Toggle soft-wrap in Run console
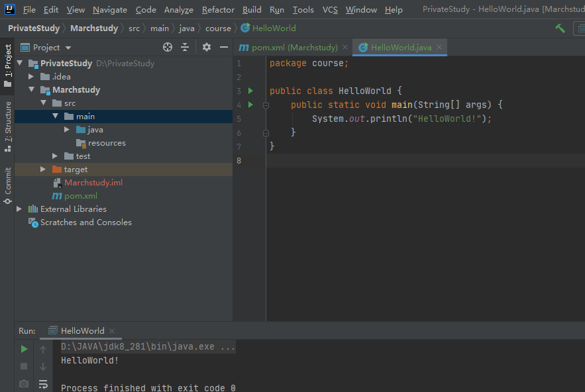The width and height of the screenshot is (585, 392). tap(43, 384)
